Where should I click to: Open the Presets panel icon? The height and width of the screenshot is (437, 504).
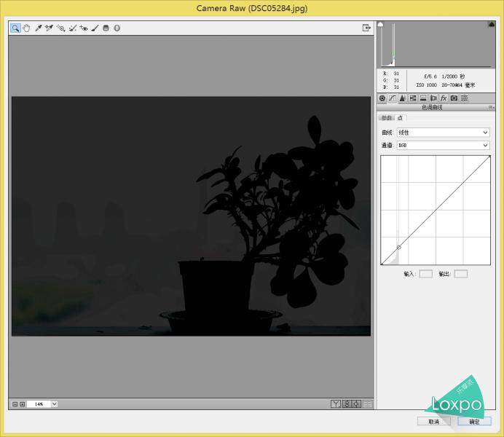tap(464, 98)
